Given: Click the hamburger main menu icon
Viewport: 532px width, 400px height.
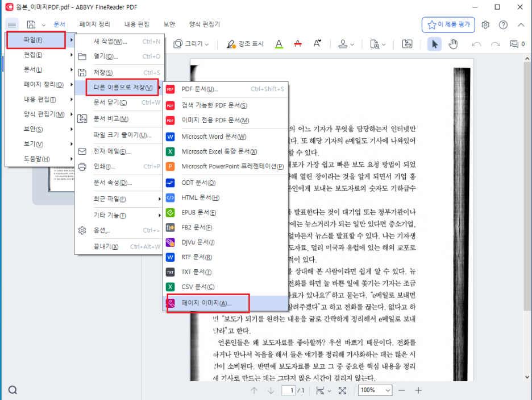Looking at the screenshot, I should (12, 25).
